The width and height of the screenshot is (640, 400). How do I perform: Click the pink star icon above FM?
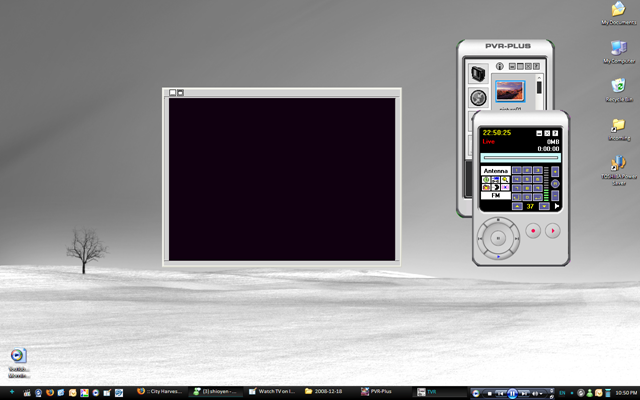505,187
